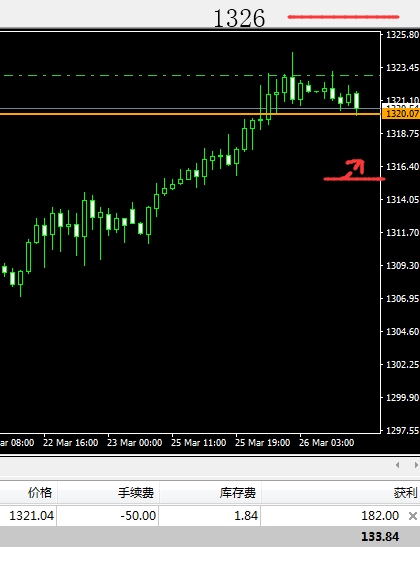Click the 26 Mar 03:00 time label

[327, 443]
